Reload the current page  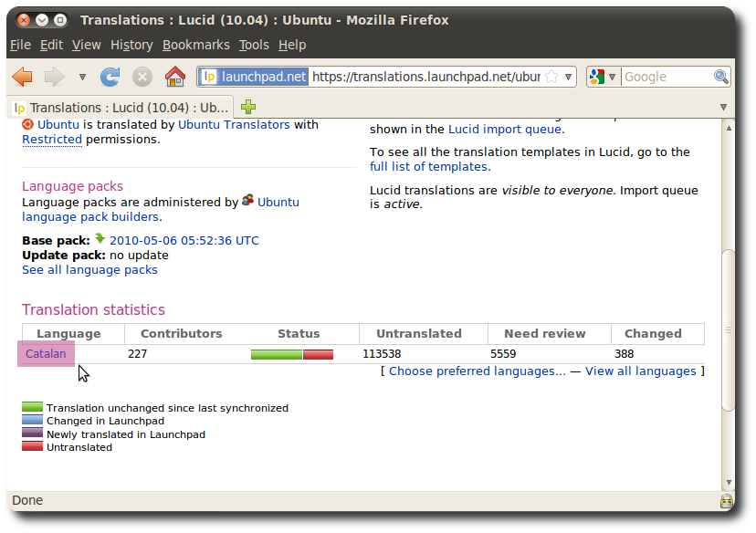click(x=110, y=77)
